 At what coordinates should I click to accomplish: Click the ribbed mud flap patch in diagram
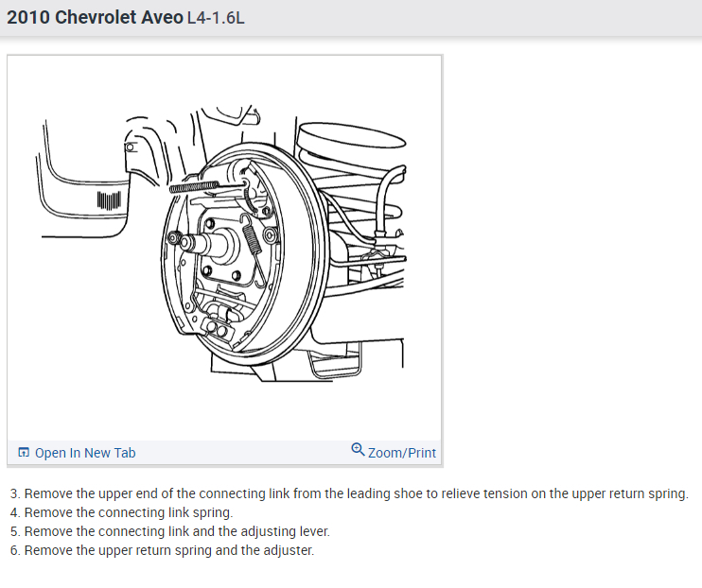(109, 200)
